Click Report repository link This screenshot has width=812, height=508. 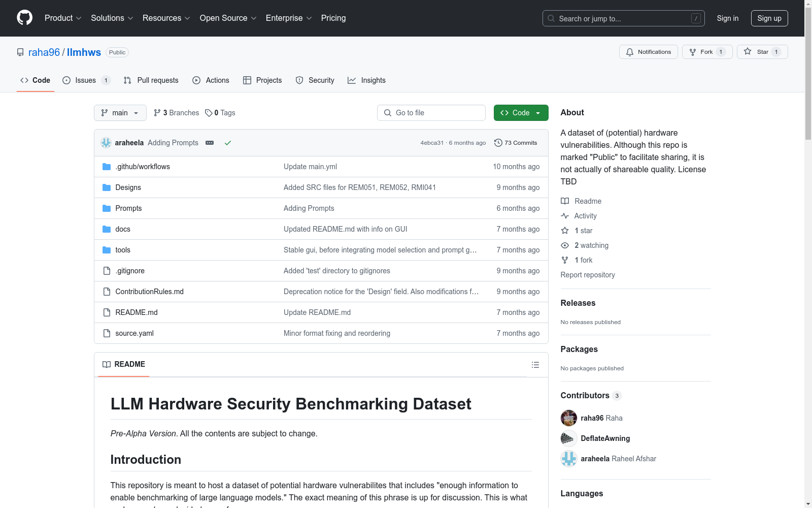pyautogui.click(x=588, y=275)
